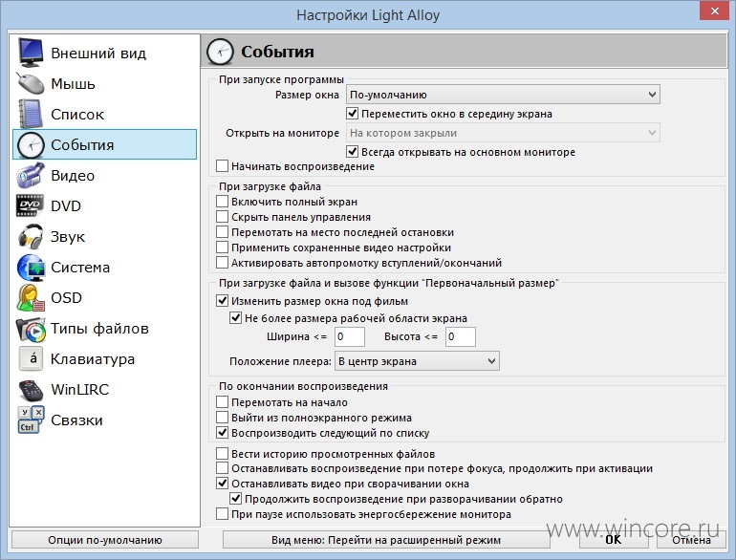Toggle Изменить размер окна под фильм
The height and width of the screenshot is (560, 736).
coord(222,301)
